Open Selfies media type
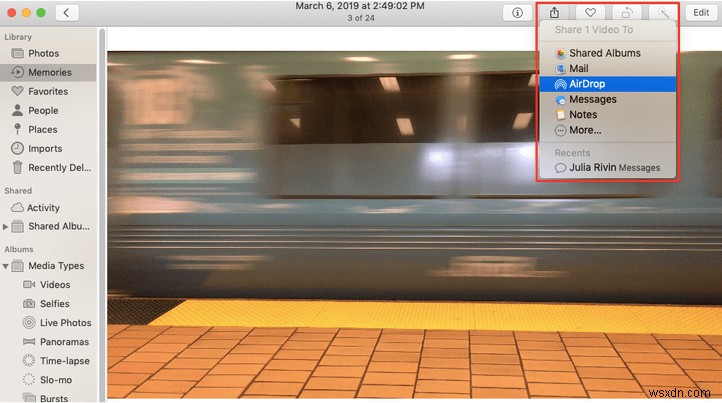The width and height of the screenshot is (722, 403). pos(48,304)
